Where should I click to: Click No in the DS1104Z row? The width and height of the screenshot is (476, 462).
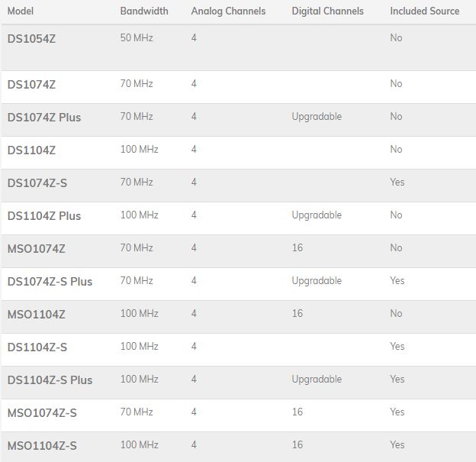(396, 149)
